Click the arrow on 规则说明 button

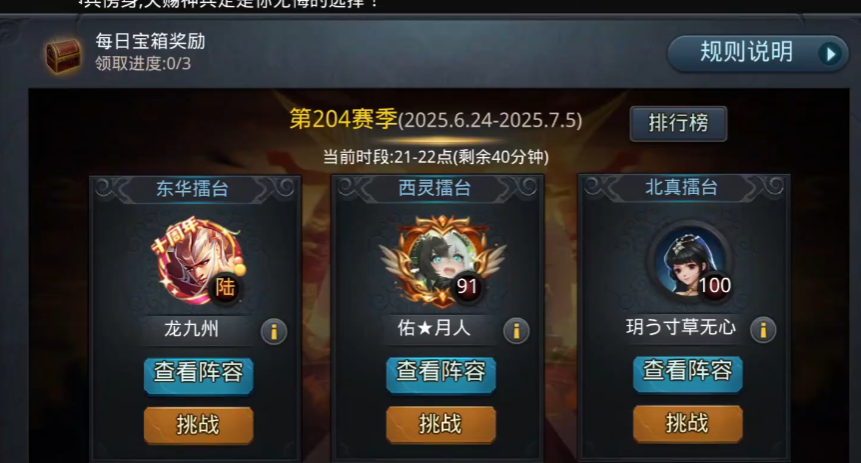[x=830, y=53]
